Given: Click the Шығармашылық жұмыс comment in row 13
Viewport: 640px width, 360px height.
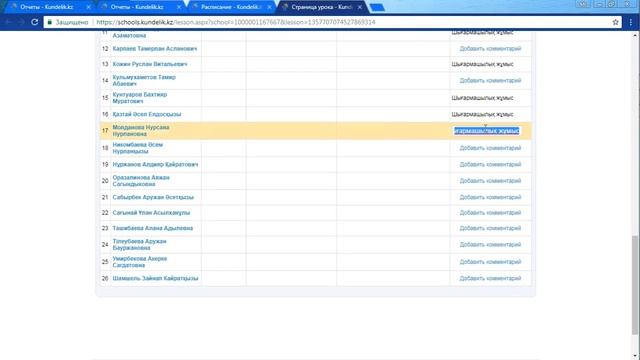Looking at the screenshot, I should [482, 64].
